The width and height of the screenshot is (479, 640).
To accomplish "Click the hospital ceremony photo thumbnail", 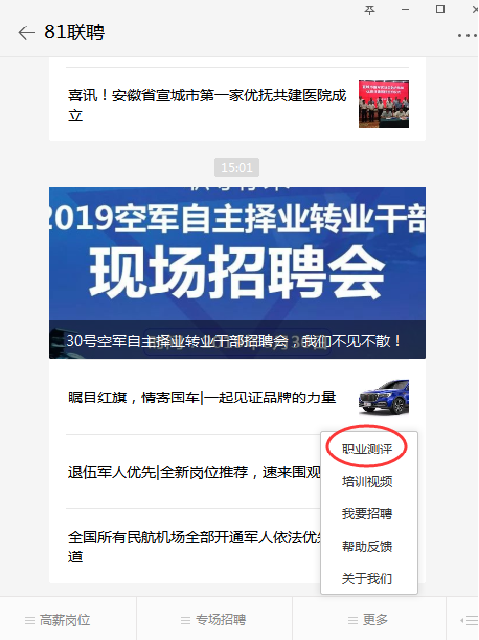I will 384,104.
